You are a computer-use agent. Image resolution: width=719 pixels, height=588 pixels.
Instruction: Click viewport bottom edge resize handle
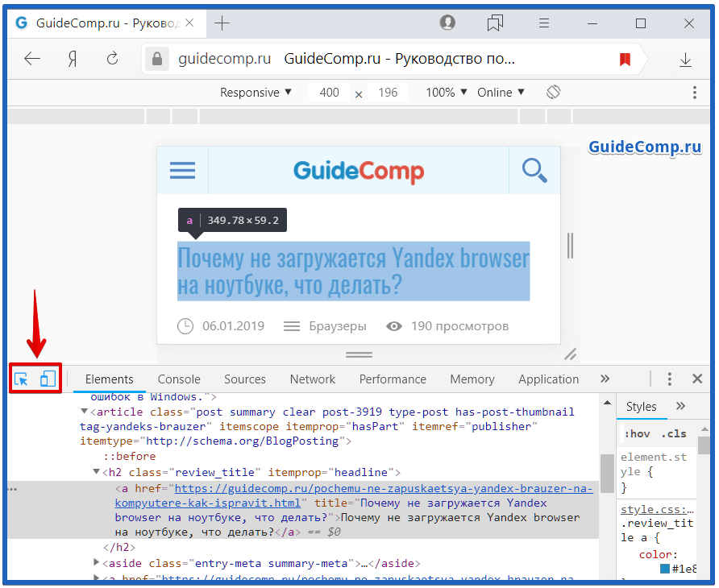click(359, 354)
